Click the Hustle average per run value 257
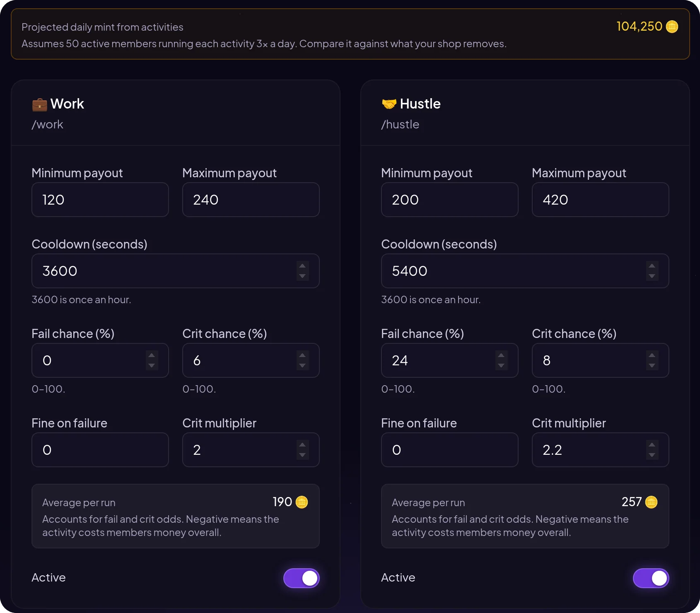This screenshot has width=700, height=613. click(x=632, y=502)
